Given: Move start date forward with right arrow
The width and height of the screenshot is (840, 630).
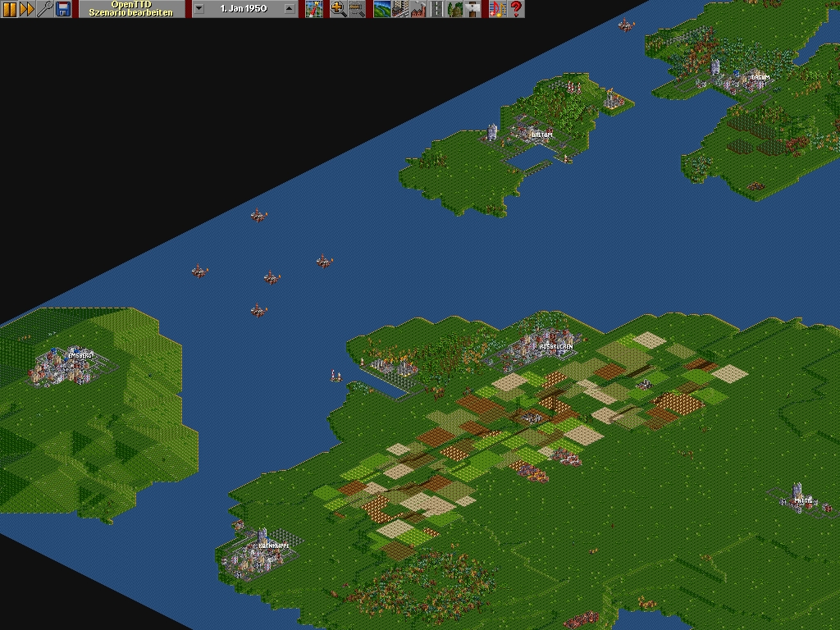Looking at the screenshot, I should click(x=289, y=9).
